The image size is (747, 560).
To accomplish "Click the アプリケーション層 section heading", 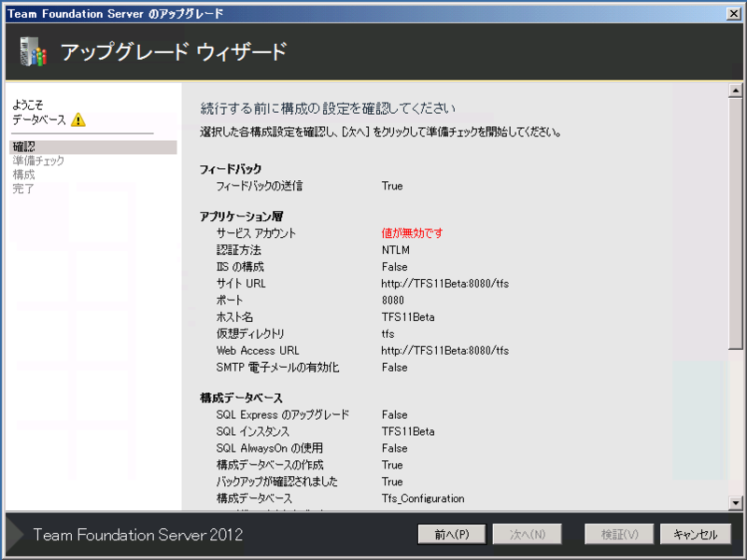I will (x=242, y=217).
